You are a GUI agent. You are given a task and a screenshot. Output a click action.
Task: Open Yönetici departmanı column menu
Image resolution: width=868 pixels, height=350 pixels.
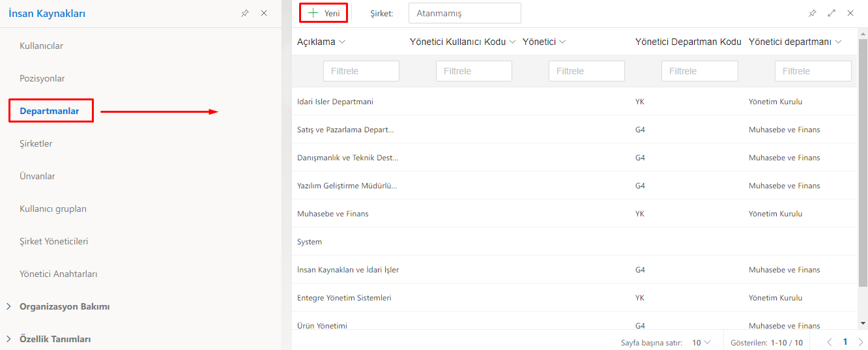pyautogui.click(x=838, y=42)
